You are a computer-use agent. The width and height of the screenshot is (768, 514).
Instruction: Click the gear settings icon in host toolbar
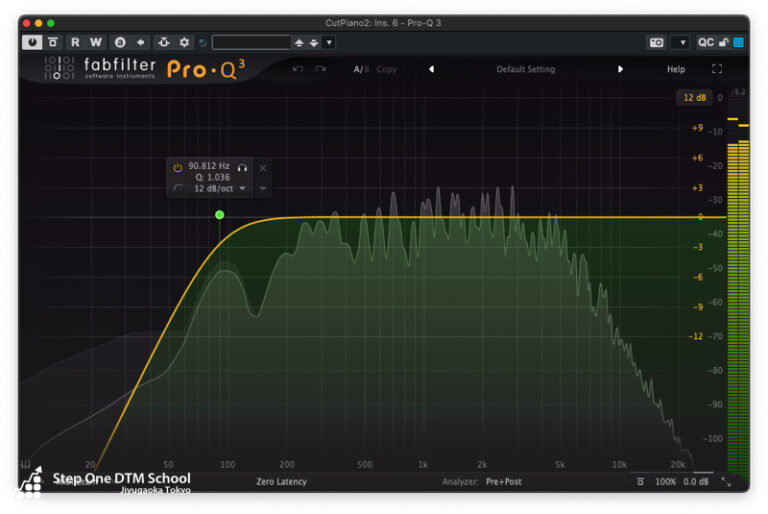click(x=184, y=42)
